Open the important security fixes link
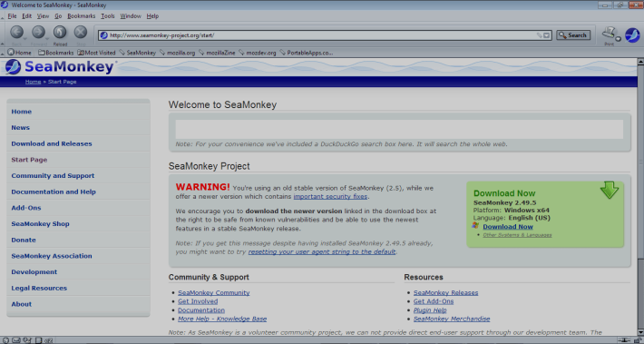 (330, 196)
